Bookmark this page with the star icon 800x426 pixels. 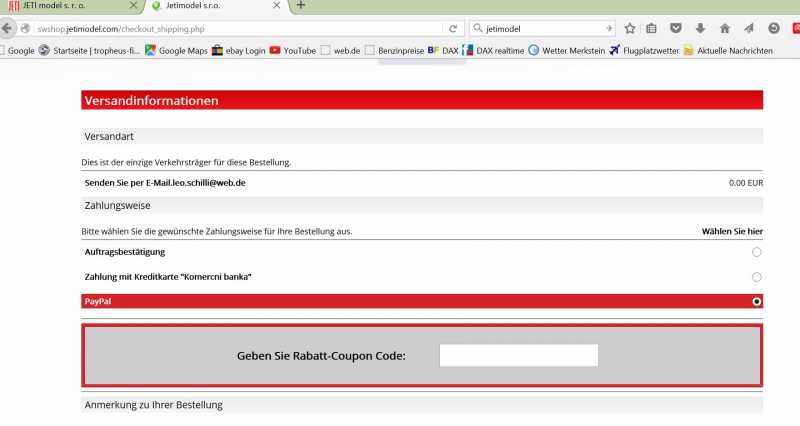[630, 29]
